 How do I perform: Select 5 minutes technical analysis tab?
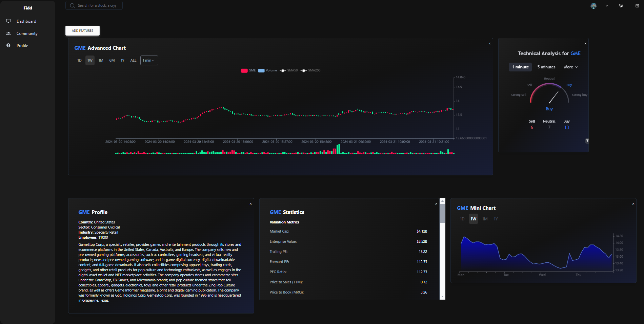coord(546,67)
